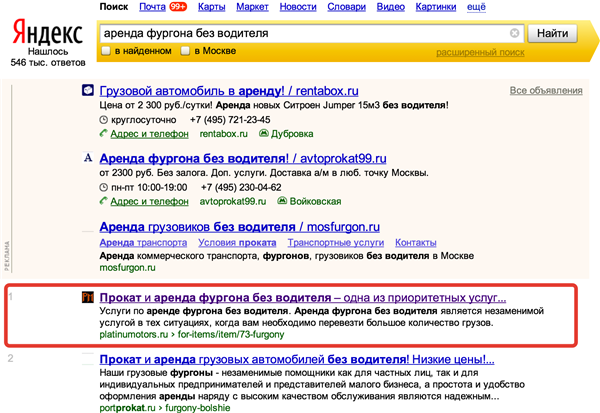Image resolution: width=600 pixels, height=413 pixels.
Task: Open the Словари service
Action: 346,7
